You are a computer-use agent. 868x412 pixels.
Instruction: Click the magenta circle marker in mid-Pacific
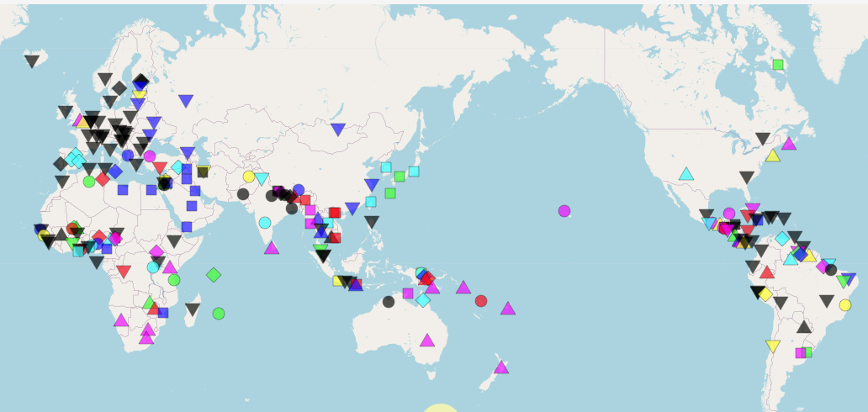tap(564, 210)
